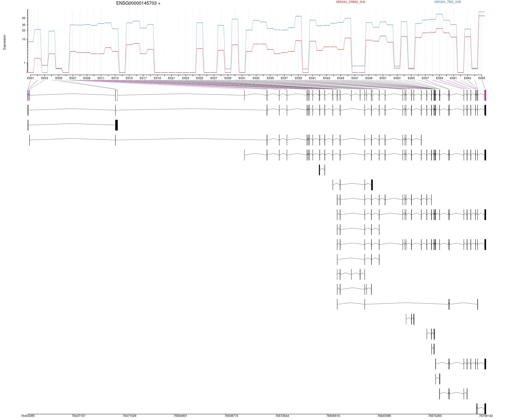This screenshot has height=420, width=509.
Task: Select exon label E015
Action: tap(129, 78)
